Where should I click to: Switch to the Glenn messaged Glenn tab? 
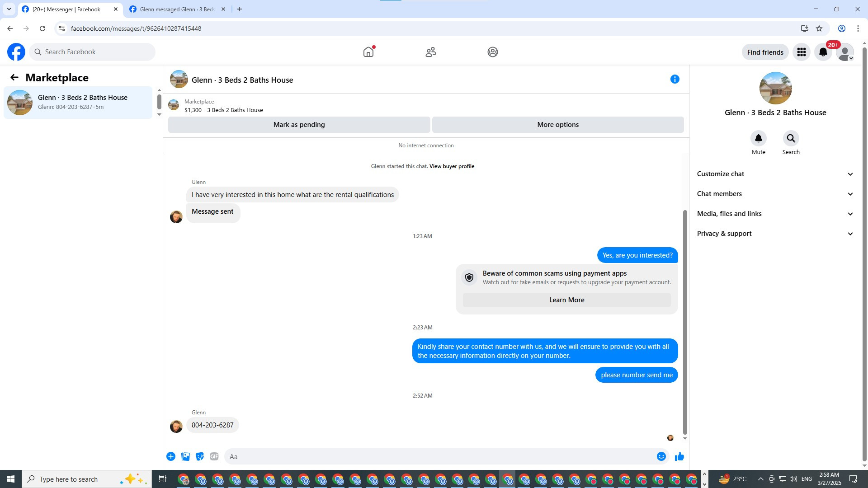tap(177, 9)
